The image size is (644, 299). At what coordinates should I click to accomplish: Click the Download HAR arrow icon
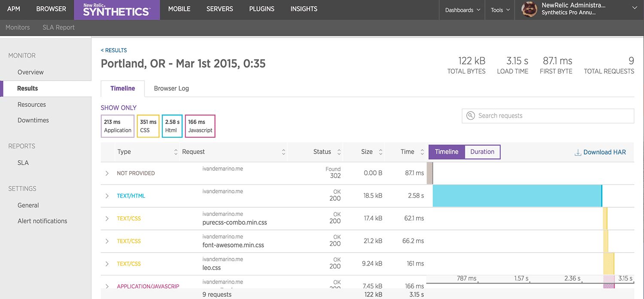[x=578, y=152]
